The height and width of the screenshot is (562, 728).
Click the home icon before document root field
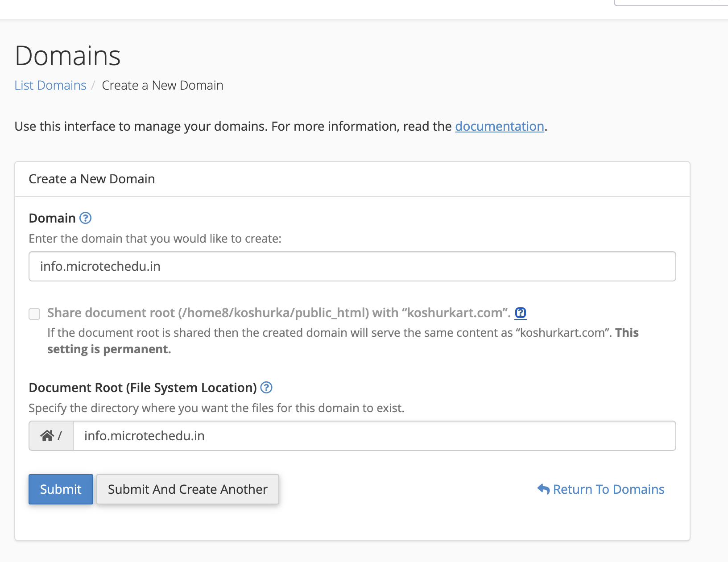point(47,436)
